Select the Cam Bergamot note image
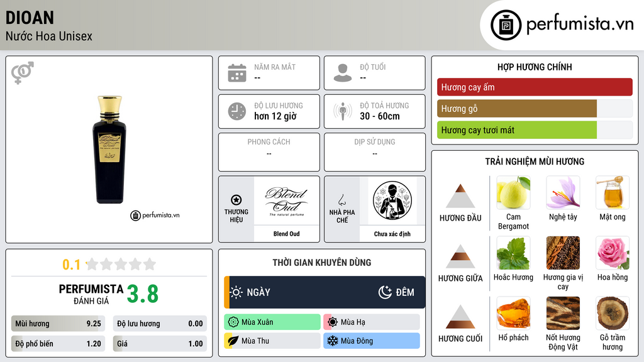Viewport: 644px width, 362px height. point(513,192)
